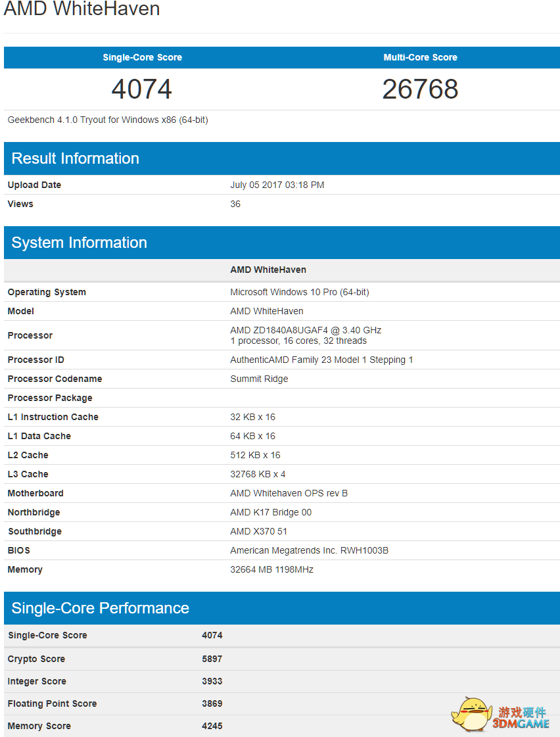Click the Floating Point Score label
560x737 pixels.
(52, 703)
